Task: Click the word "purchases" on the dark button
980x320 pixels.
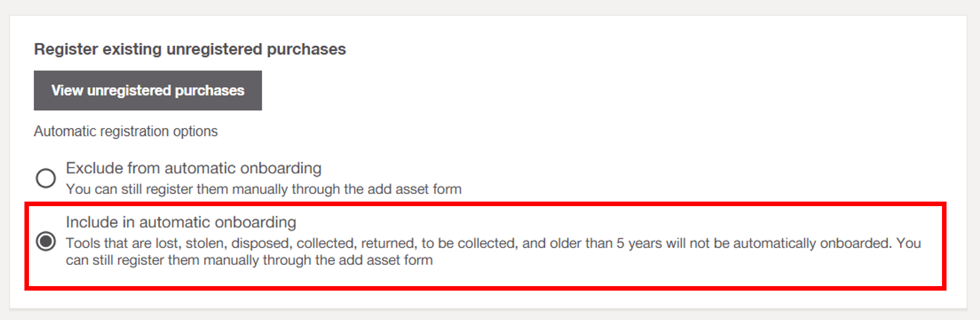Action: click(x=209, y=90)
